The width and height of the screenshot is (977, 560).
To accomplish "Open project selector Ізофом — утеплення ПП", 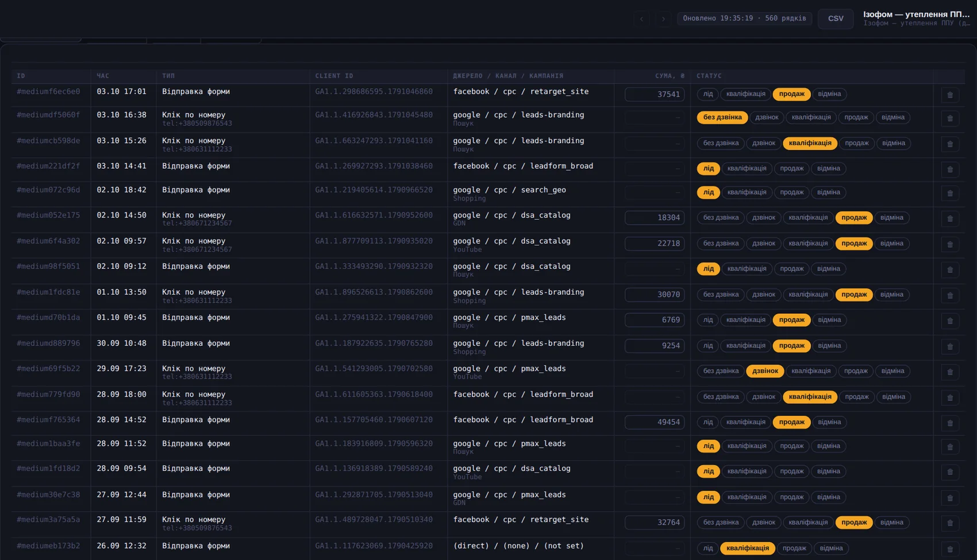I will coord(916,18).
